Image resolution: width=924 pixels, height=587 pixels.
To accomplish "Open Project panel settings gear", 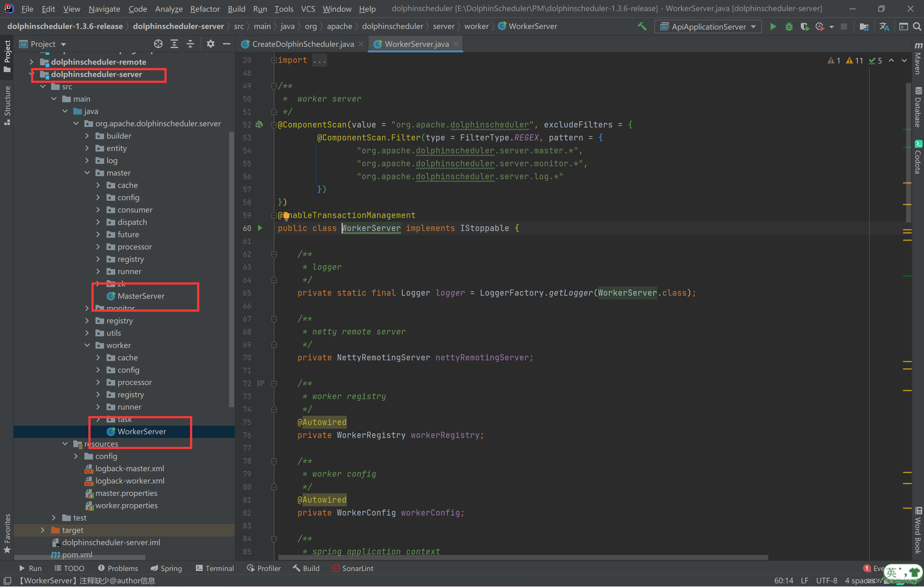I will (210, 44).
